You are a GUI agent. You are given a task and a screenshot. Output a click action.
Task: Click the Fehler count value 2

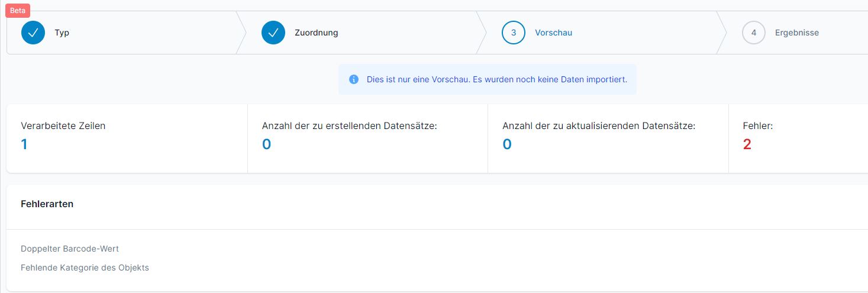tap(747, 144)
